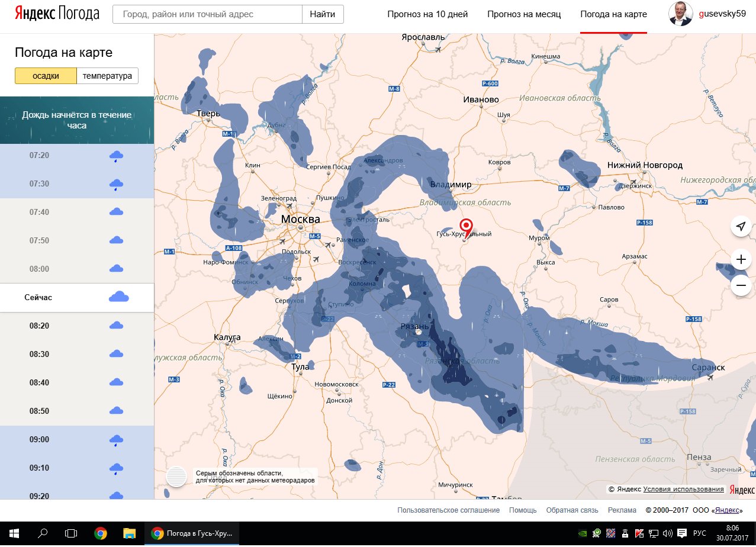Image resolution: width=756 pixels, height=547 pixels.
Task: Open the Windows Start menu
Action: click(x=14, y=533)
